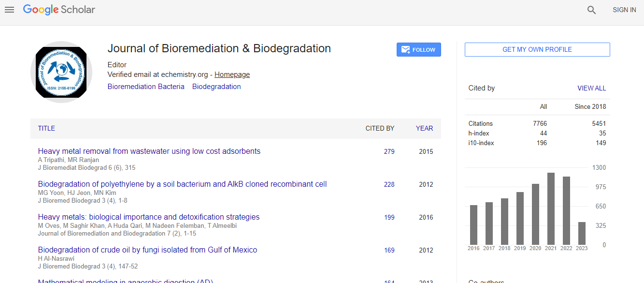The width and height of the screenshot is (644, 283).
Task: Click the Sign In link
Action: [624, 10]
